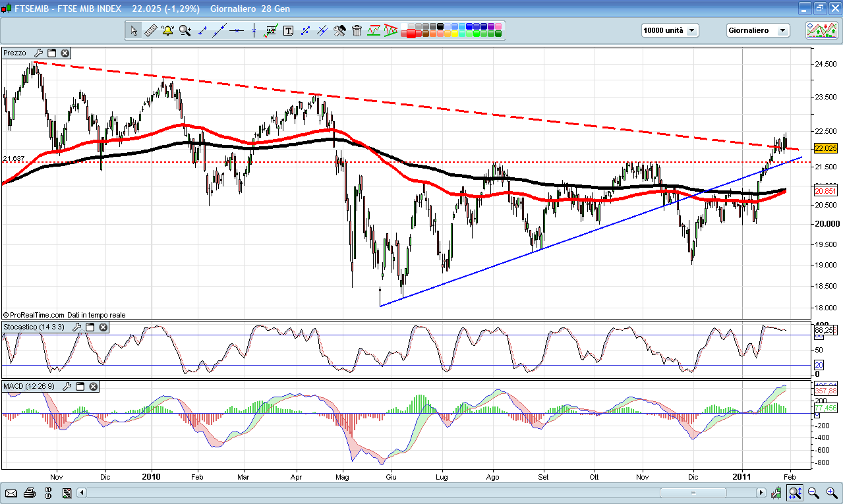
Task: Open the Giornaliero timeframe dropdown
Action: [x=757, y=30]
